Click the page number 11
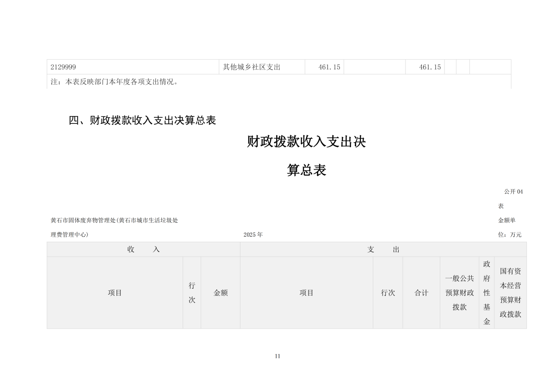Viewport: 555px width, 392px height. 277,356
